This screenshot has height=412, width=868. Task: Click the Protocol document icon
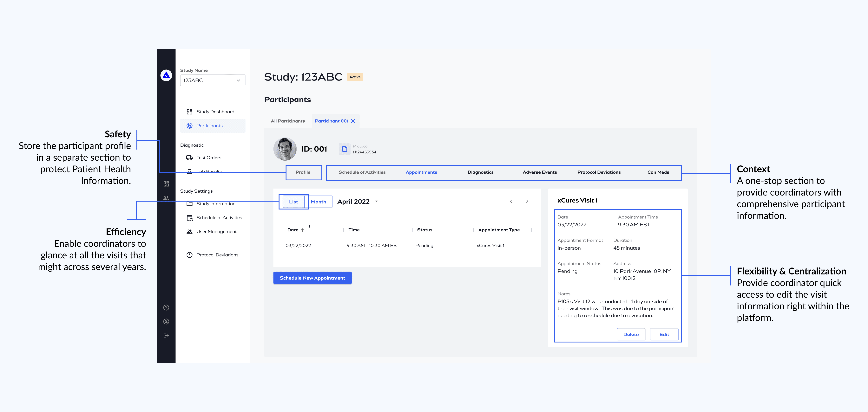(344, 149)
